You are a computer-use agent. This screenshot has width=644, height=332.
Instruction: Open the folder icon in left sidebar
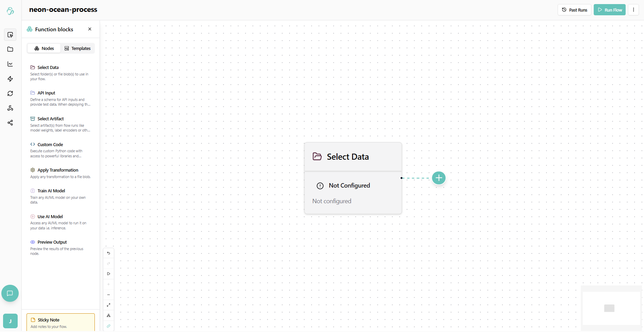click(10, 49)
